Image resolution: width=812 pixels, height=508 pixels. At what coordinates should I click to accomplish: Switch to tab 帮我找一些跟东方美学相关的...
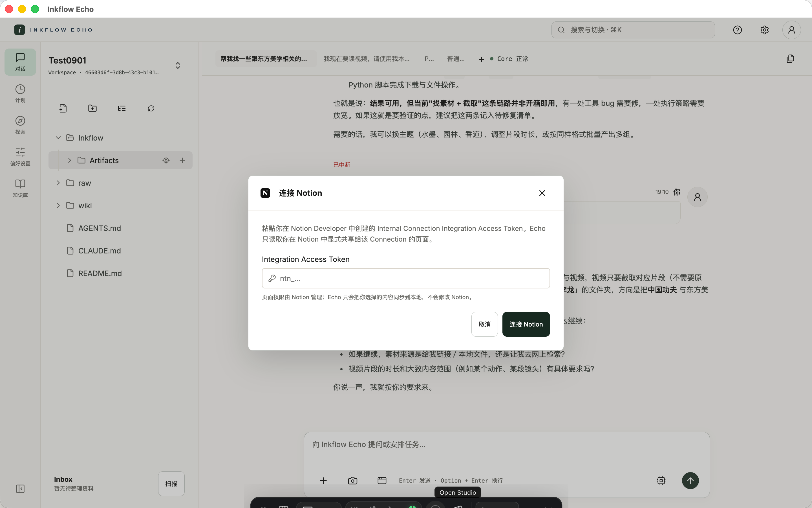coord(266,59)
